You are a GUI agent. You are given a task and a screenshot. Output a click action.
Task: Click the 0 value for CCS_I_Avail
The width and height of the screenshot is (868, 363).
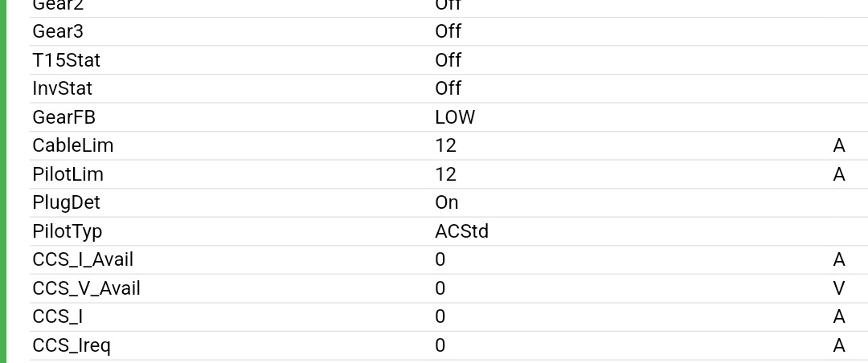(x=440, y=259)
